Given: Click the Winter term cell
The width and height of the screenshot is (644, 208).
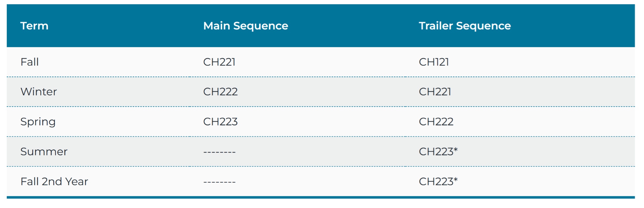Looking at the screenshot, I should [39, 92].
